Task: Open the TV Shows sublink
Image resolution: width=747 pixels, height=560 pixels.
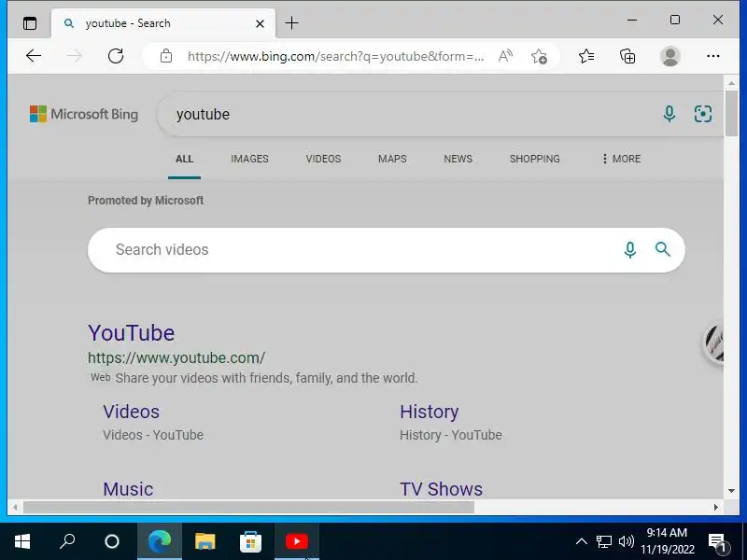Action: [x=441, y=489]
